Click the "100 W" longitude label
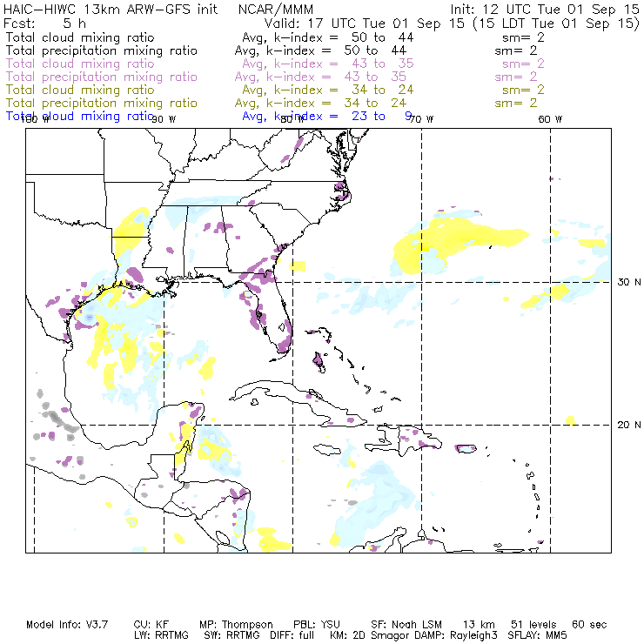 [35, 119]
